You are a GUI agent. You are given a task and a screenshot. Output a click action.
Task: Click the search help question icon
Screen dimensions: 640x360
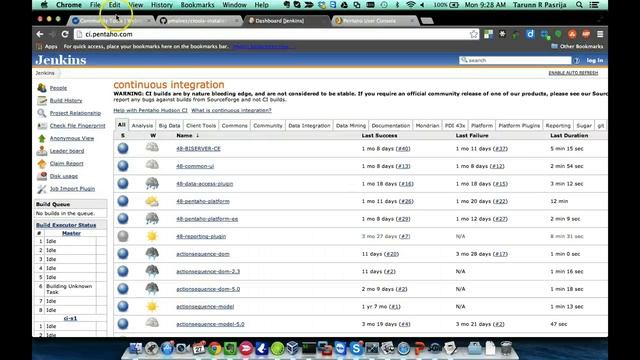[x=576, y=60]
